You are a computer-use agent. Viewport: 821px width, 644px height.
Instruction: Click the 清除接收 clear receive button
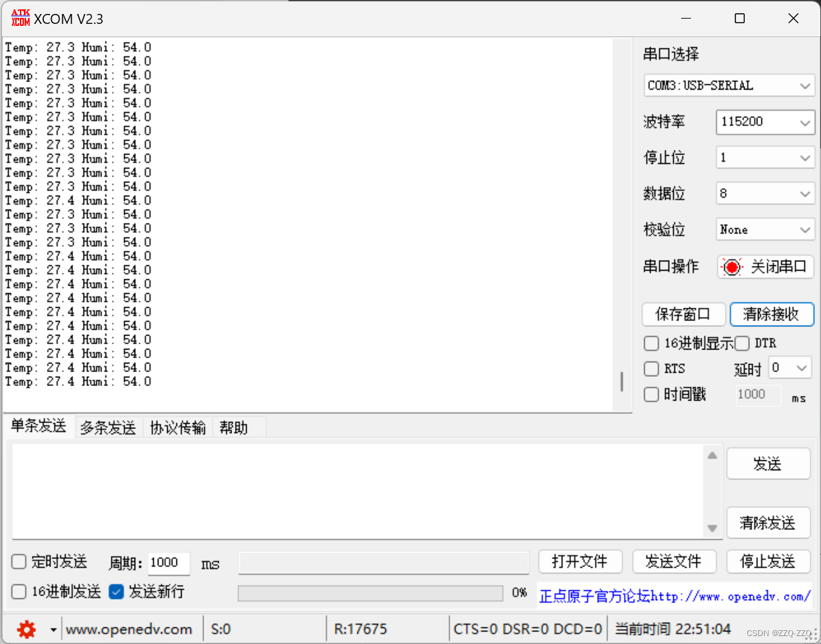coord(772,314)
